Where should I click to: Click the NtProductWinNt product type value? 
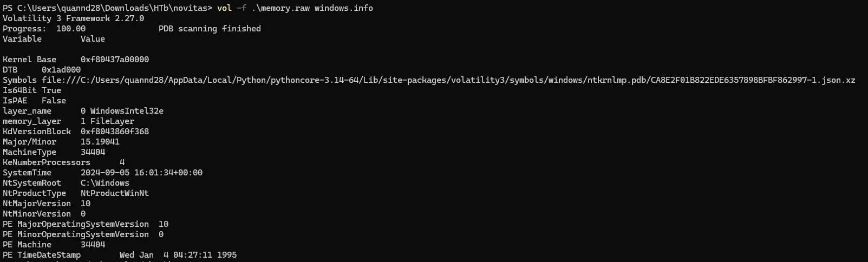(115, 193)
